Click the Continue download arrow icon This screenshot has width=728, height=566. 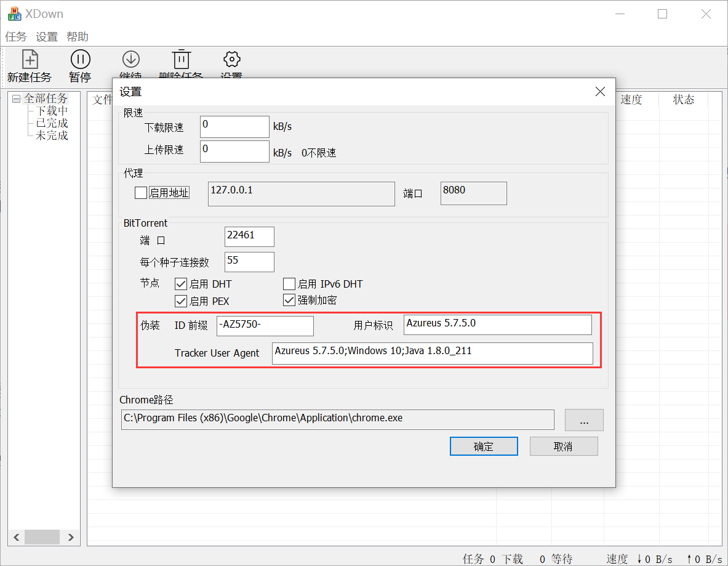[x=130, y=60]
